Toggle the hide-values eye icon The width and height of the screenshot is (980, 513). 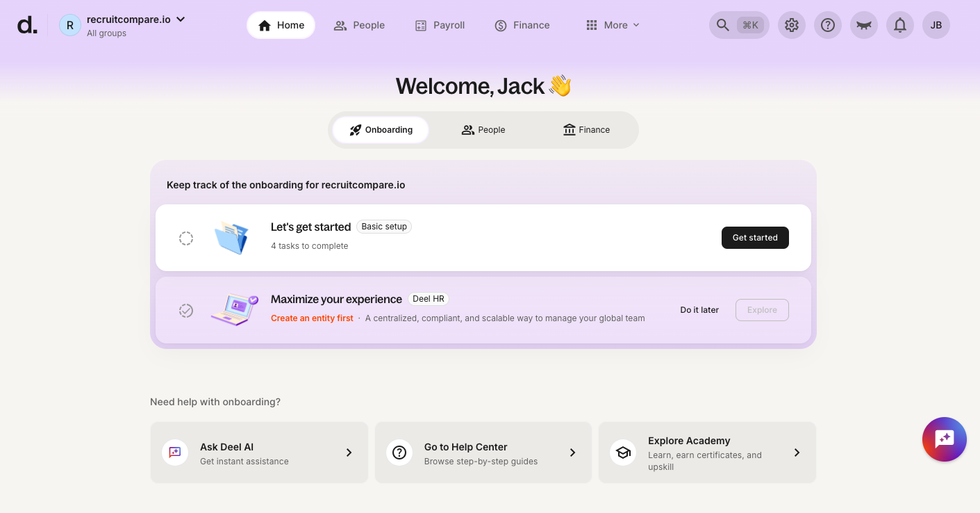coord(864,25)
